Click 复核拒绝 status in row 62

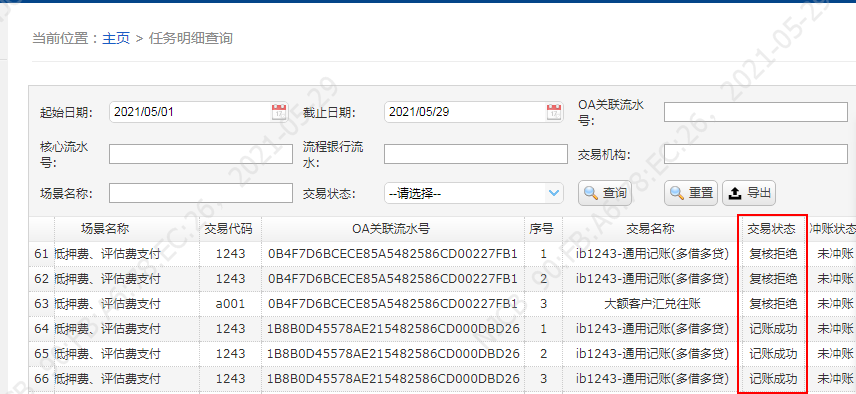772,279
